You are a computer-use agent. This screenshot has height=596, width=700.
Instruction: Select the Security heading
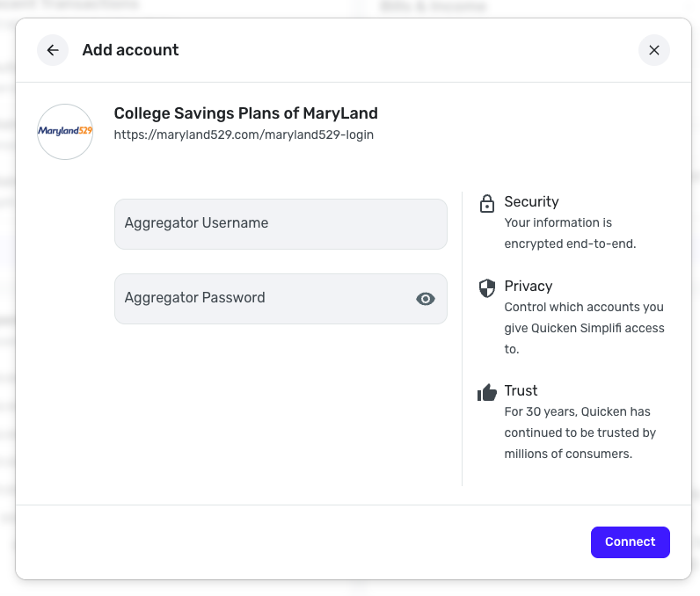(x=531, y=201)
